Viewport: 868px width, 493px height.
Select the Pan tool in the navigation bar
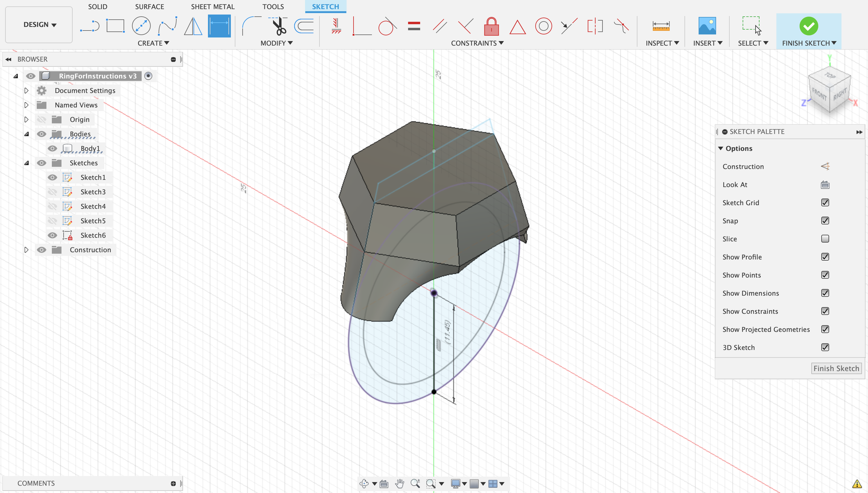(400, 483)
